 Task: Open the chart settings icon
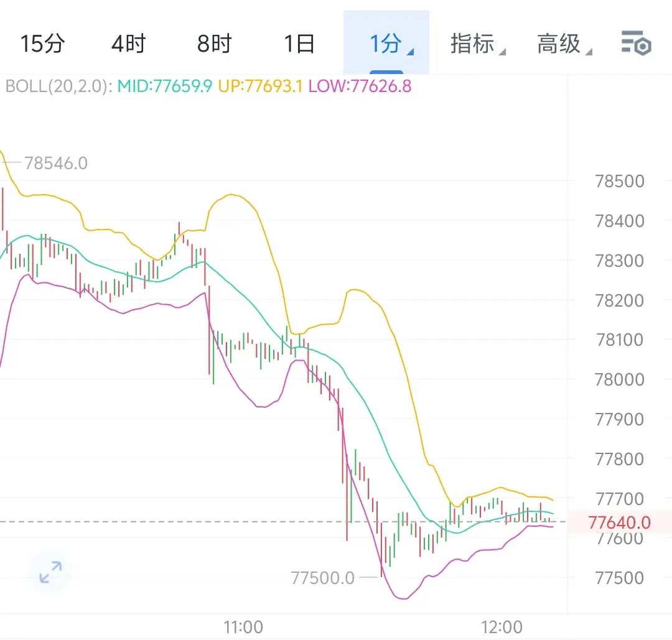click(636, 43)
